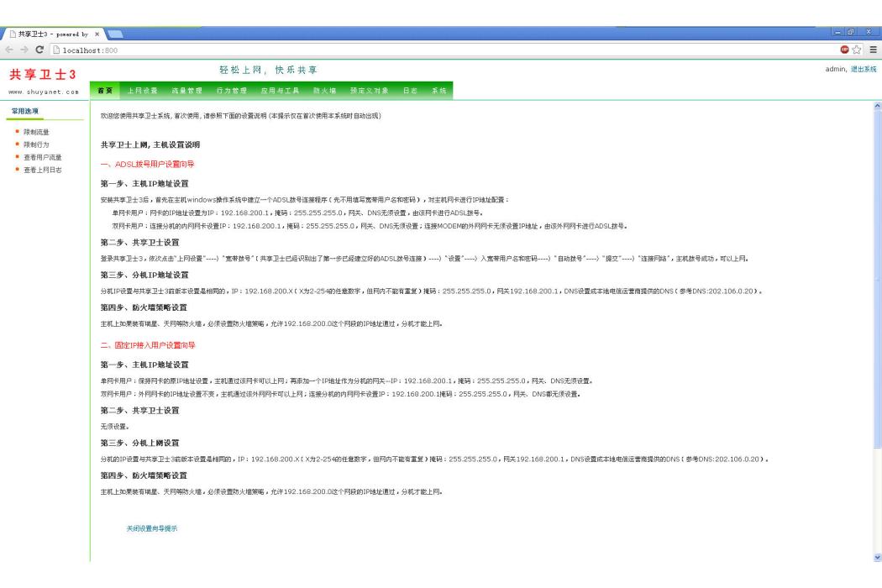
Task: Click the www.shuyanet.com text under the logo
Action: (44, 92)
